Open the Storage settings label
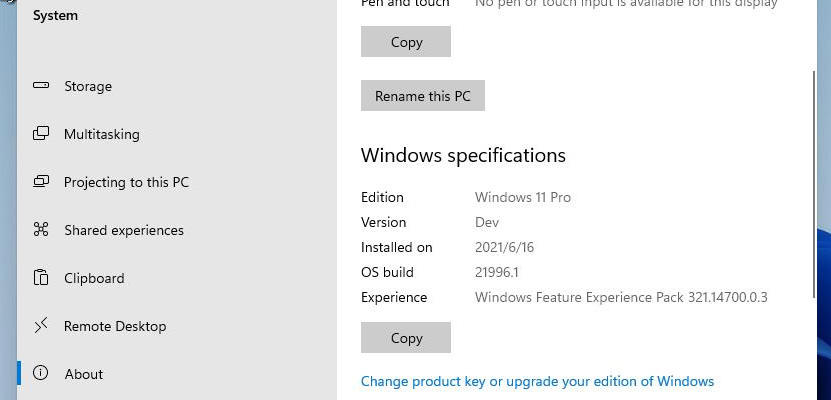Image resolution: width=831 pixels, height=400 pixels. (x=88, y=86)
